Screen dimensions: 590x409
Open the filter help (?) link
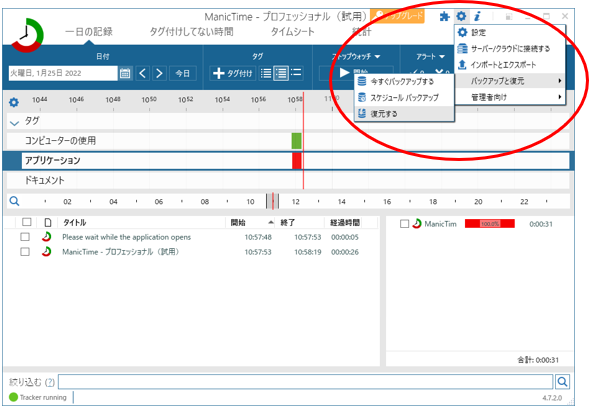coord(50,382)
